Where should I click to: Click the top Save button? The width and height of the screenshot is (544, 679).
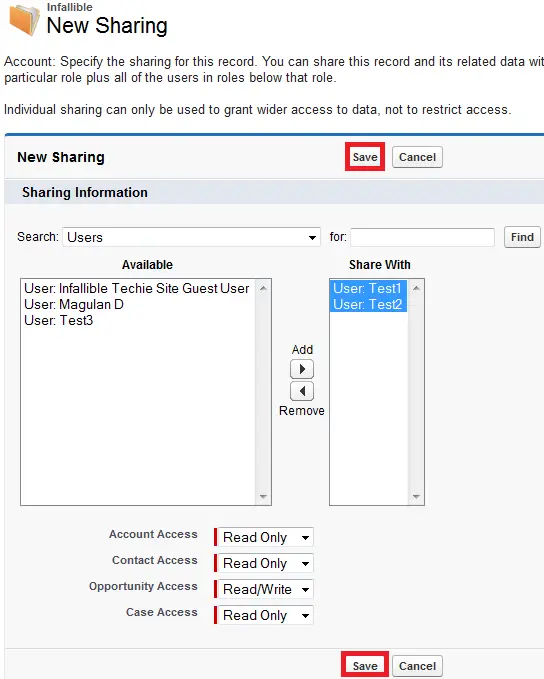365,157
